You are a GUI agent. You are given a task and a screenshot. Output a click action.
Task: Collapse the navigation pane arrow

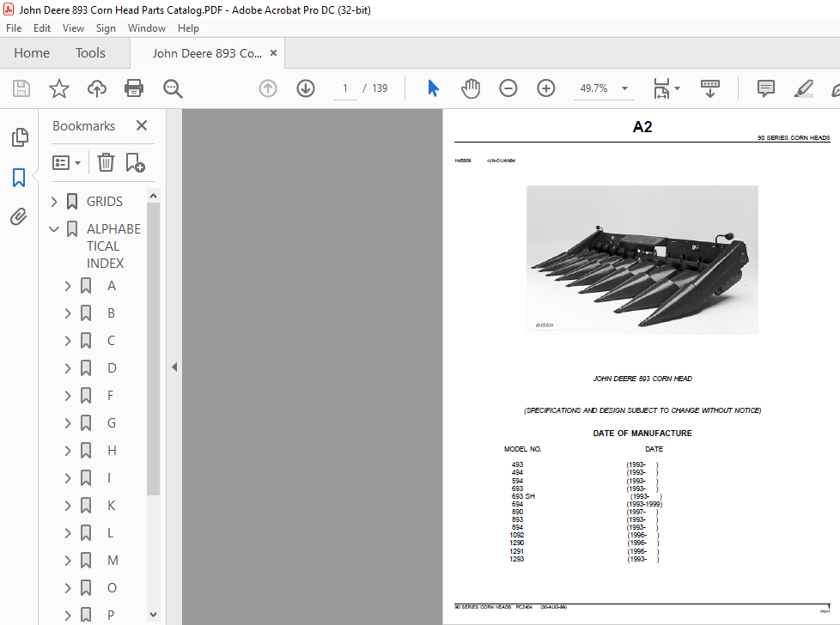coord(174,367)
